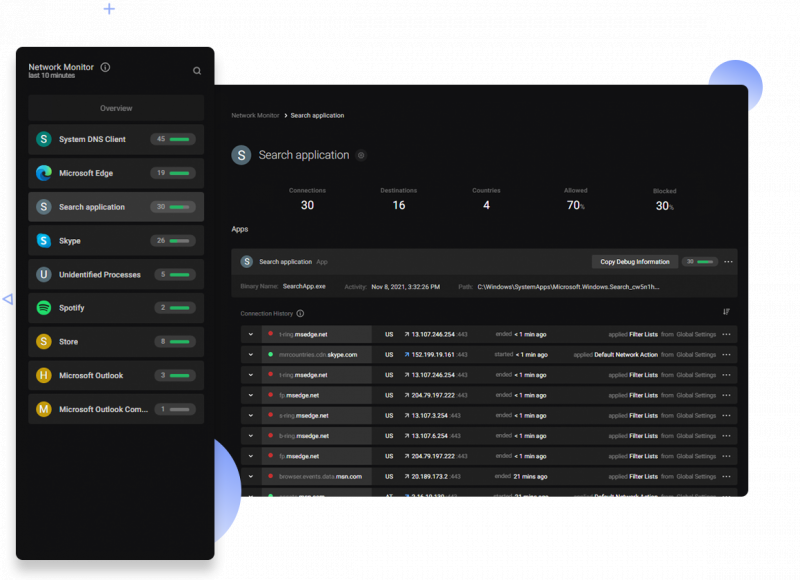800x580 pixels.
Task: Click the blue Skype app icon
Action: point(44,241)
